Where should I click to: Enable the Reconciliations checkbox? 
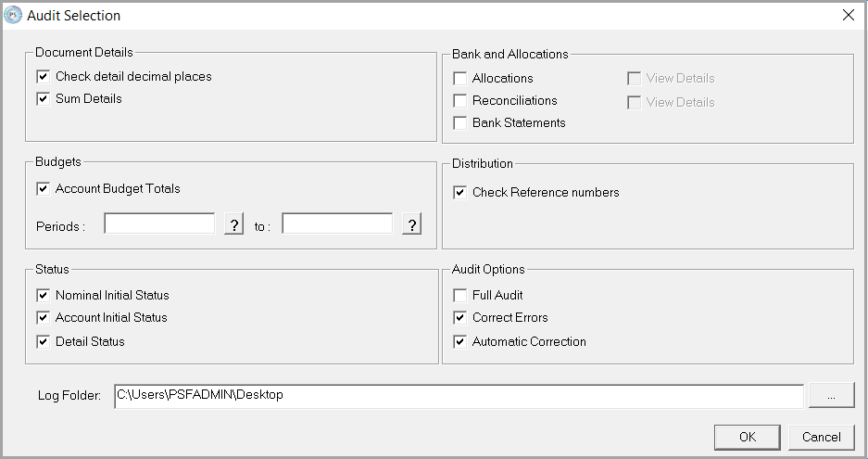(x=460, y=100)
